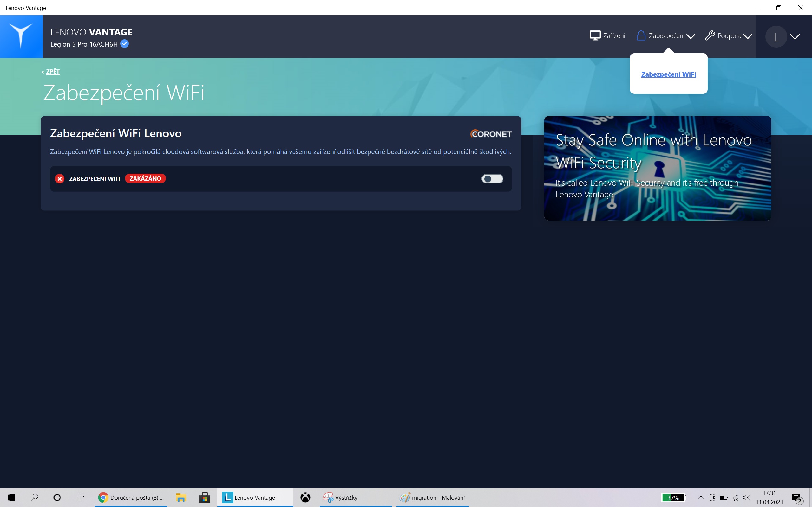Expand the user account chevron
This screenshot has width=812, height=507.
(795, 36)
